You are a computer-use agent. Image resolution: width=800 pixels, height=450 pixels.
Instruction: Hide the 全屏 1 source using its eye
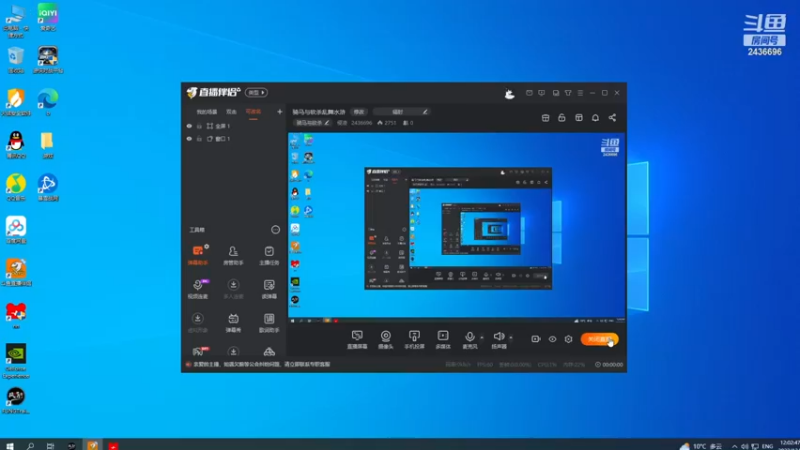(x=189, y=126)
